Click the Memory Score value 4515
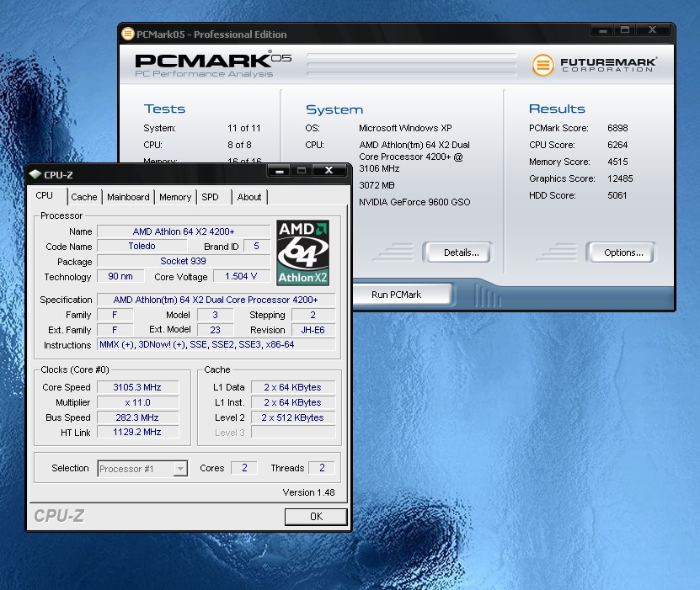700x590 pixels. [x=617, y=162]
